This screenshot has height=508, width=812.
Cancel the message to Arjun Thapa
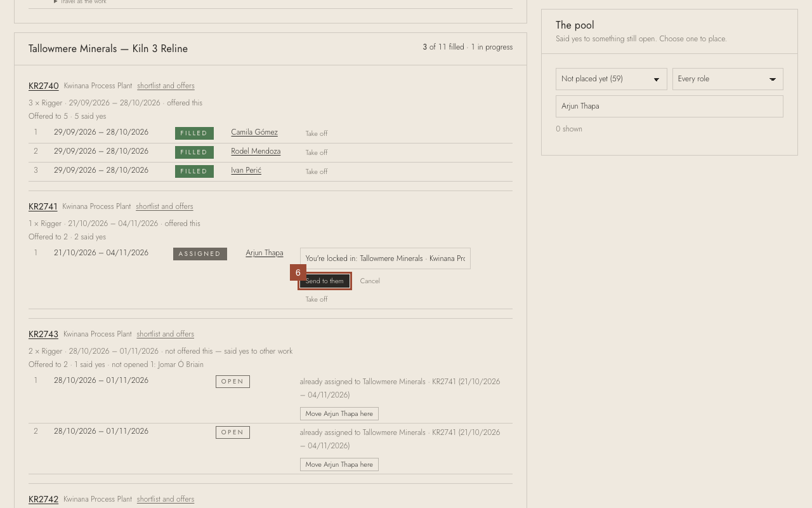370,281
